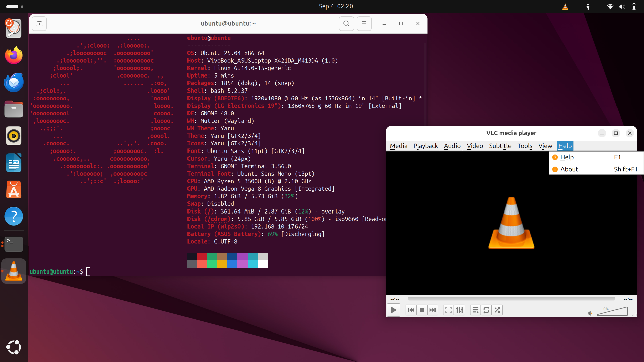Switch to VLC via dock icon
The height and width of the screenshot is (362, 644).
coord(14,271)
